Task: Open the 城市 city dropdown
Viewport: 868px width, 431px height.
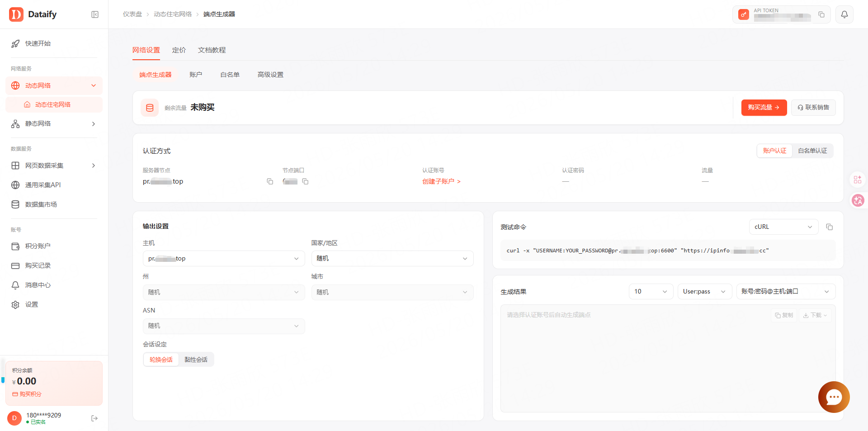Action: [392, 292]
